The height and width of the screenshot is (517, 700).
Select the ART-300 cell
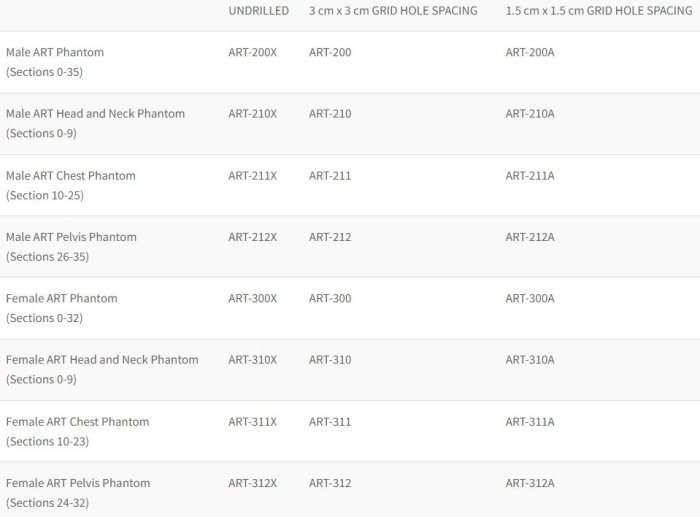pos(330,298)
